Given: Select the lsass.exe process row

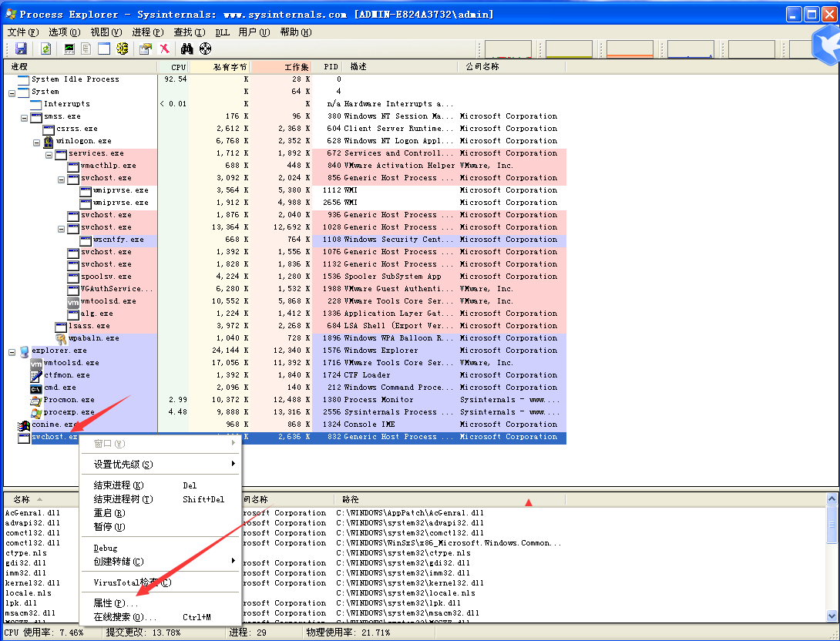Looking at the screenshot, I should [x=284, y=326].
